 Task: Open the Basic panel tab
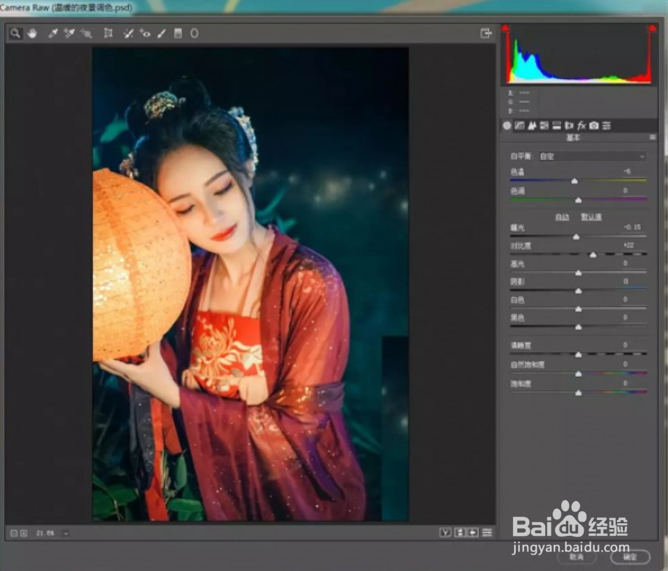tap(507, 125)
